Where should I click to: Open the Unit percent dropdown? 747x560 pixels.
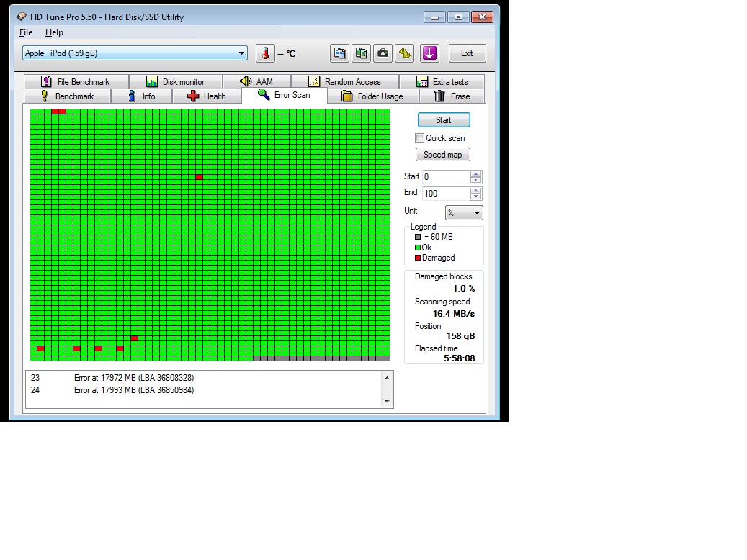[x=464, y=213]
